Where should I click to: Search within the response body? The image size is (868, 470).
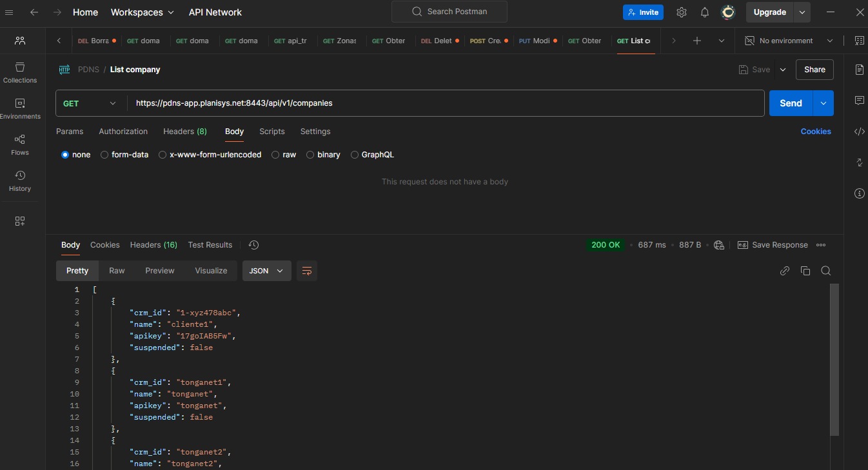tap(826, 271)
